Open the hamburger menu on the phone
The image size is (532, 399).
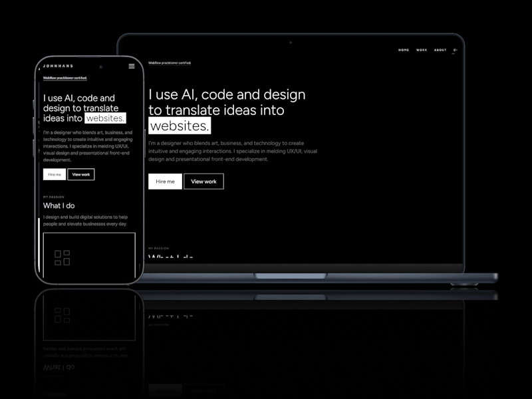click(132, 66)
